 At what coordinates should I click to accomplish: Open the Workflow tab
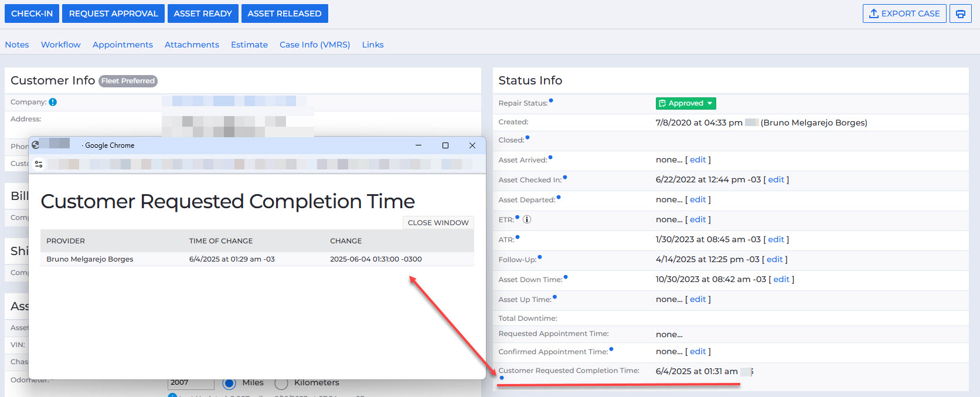[x=61, y=45]
